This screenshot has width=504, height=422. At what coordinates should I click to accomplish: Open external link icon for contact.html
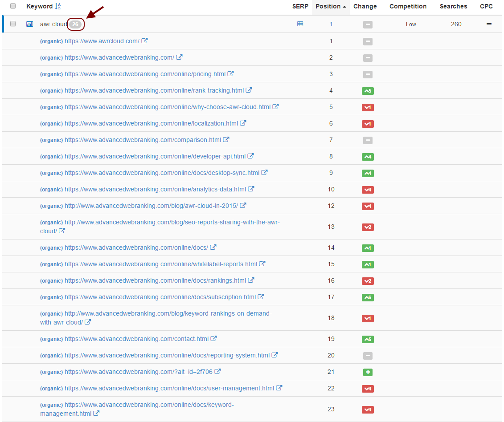(213, 338)
